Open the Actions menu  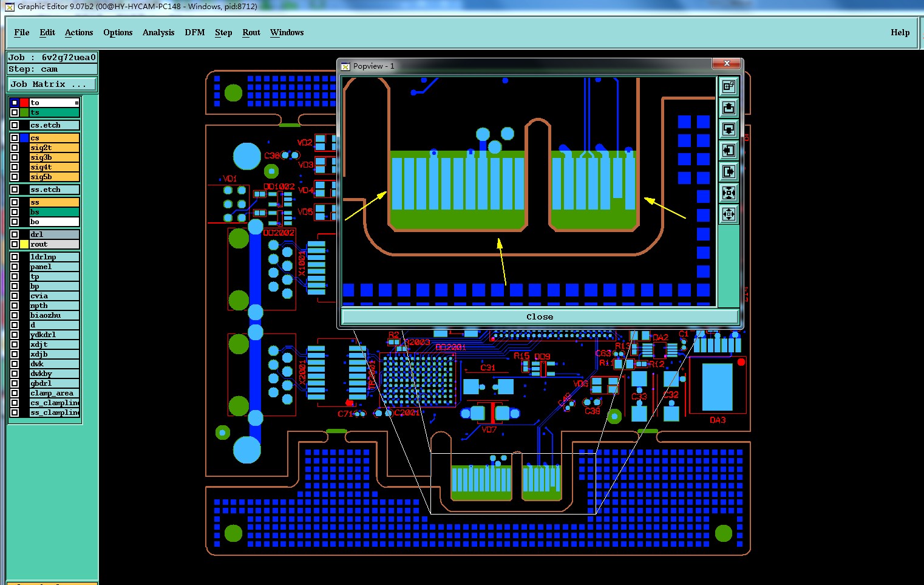[79, 32]
